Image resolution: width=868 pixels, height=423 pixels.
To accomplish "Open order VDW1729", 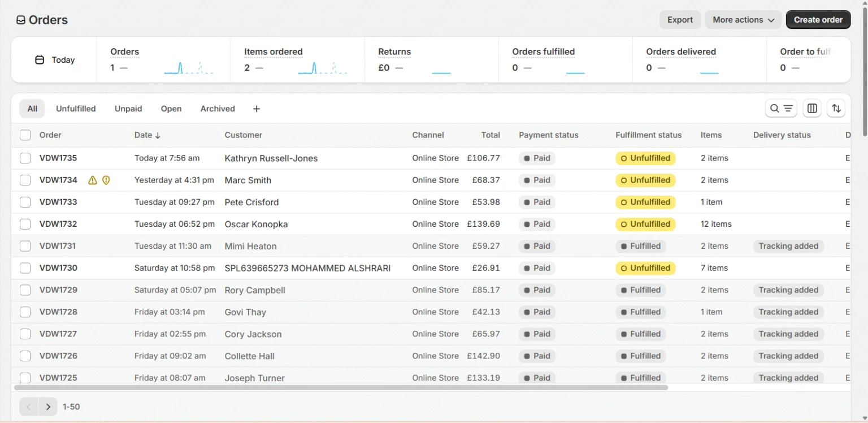I will point(58,290).
